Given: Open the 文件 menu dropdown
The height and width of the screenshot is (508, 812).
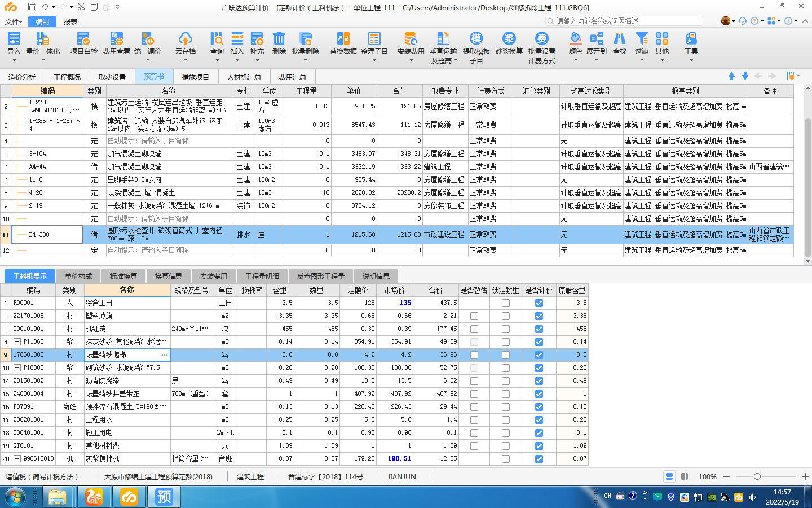Looking at the screenshot, I should (14, 21).
